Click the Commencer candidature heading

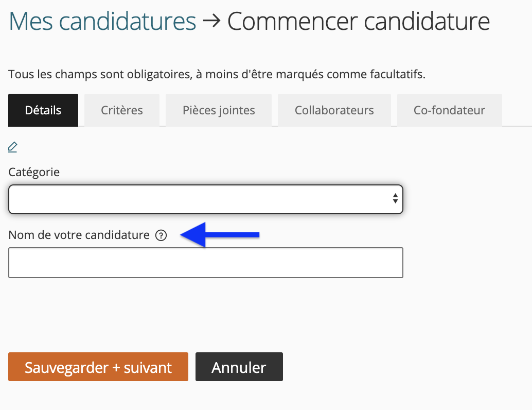pyautogui.click(x=358, y=22)
